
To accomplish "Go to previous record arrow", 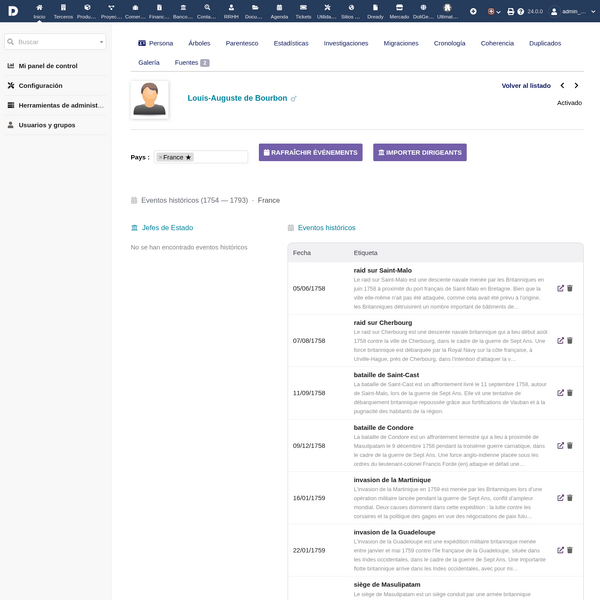I will point(562,86).
